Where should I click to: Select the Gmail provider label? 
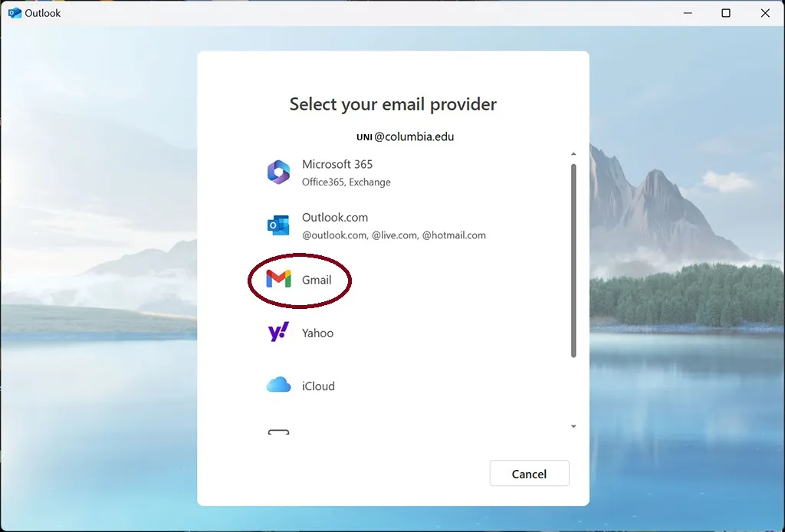click(x=317, y=280)
